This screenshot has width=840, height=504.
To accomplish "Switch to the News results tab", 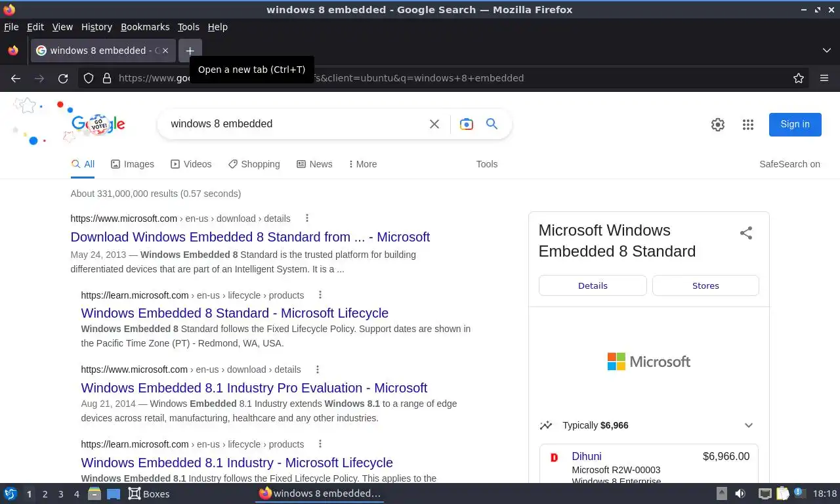I will (314, 164).
